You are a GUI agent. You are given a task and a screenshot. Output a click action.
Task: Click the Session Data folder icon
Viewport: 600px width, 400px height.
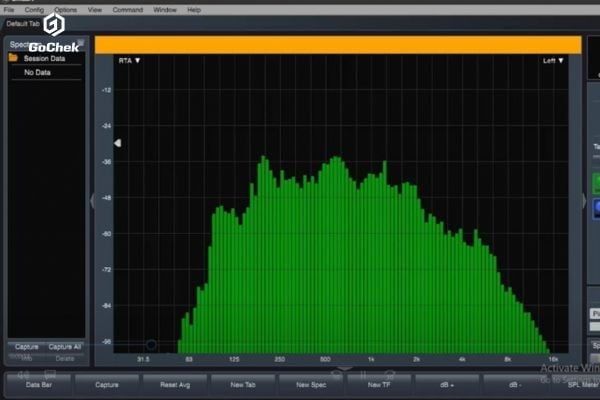pyautogui.click(x=13, y=58)
